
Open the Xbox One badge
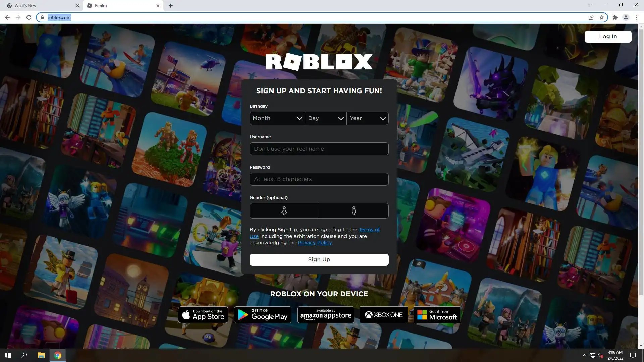click(384, 315)
